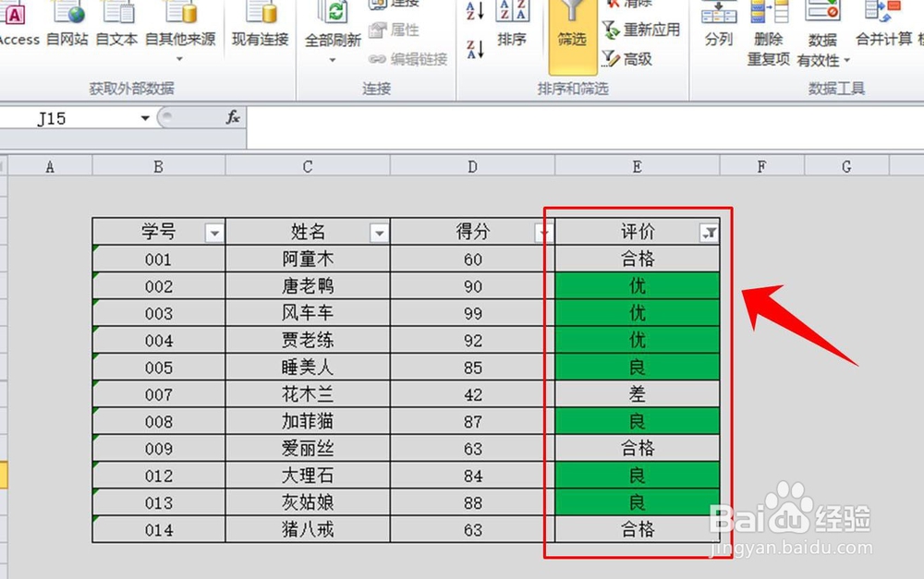Open 高级 advanced filter
This screenshot has height=579, width=924.
tap(627, 59)
